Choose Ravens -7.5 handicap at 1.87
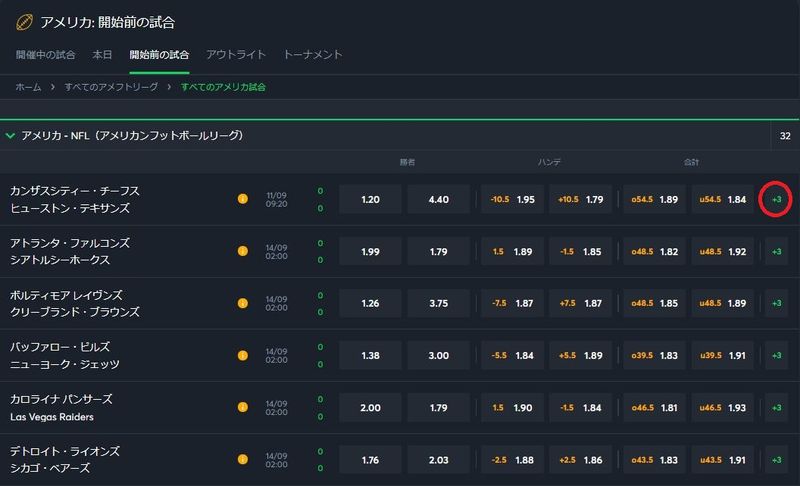Image resolution: width=800 pixels, height=486 pixels. [x=511, y=303]
